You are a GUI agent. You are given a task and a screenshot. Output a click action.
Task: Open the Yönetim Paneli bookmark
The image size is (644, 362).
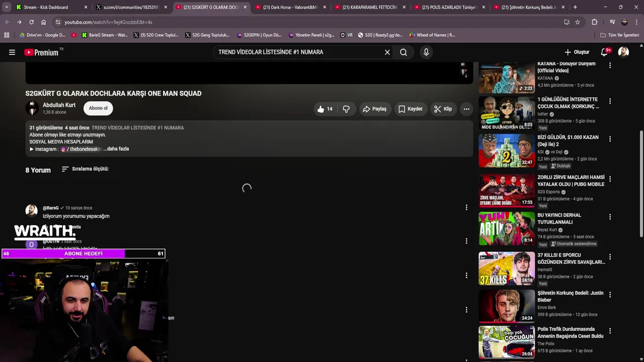[311, 35]
